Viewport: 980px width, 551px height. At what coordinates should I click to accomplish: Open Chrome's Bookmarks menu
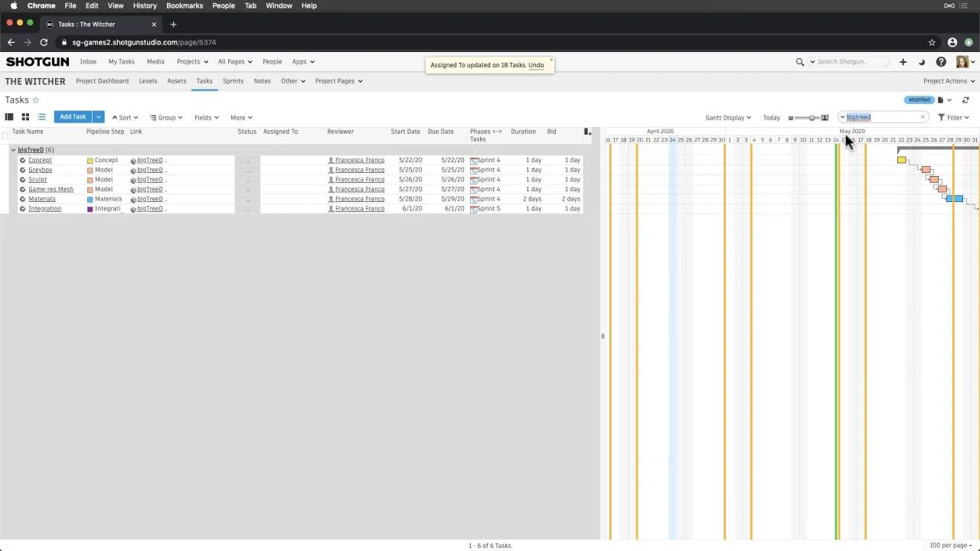(x=185, y=5)
